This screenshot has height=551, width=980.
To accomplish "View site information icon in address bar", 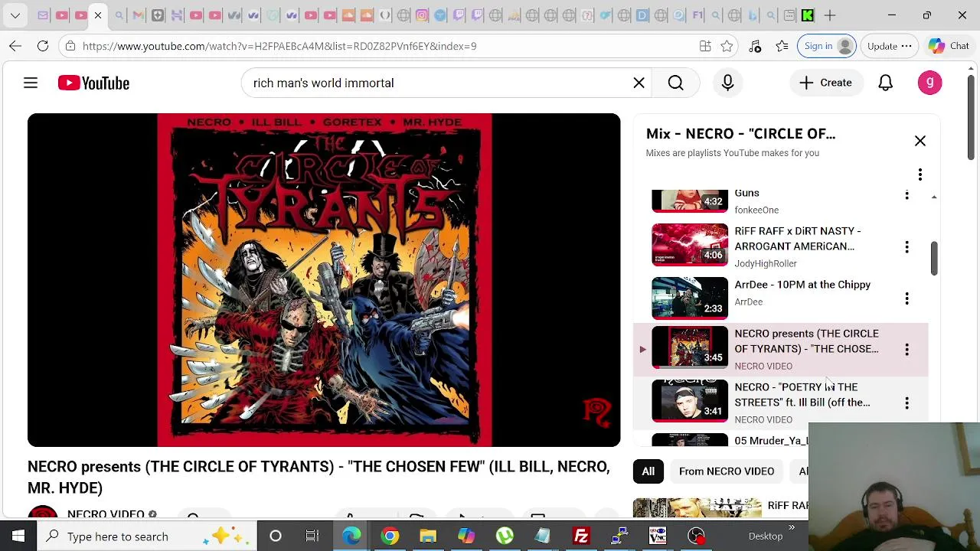I will click(70, 46).
